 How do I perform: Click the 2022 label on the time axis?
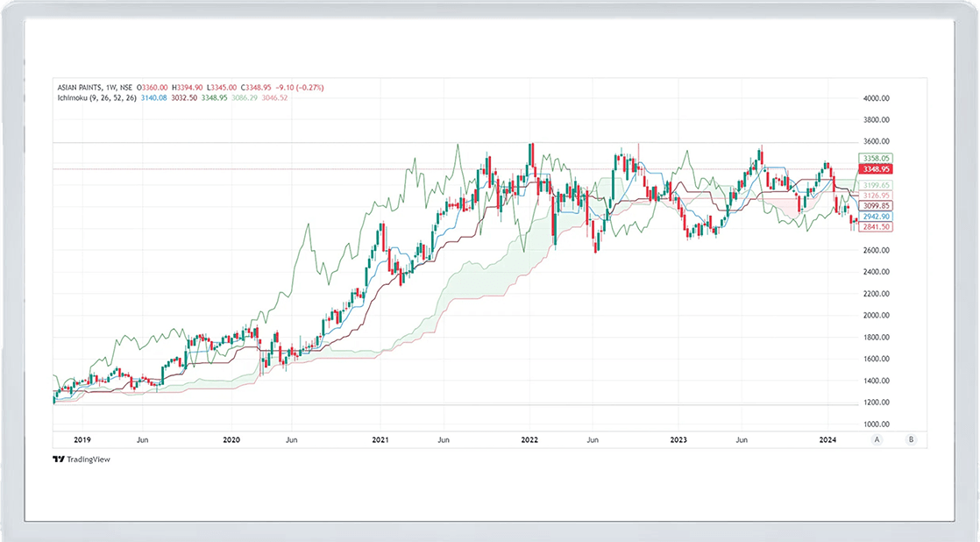point(529,439)
